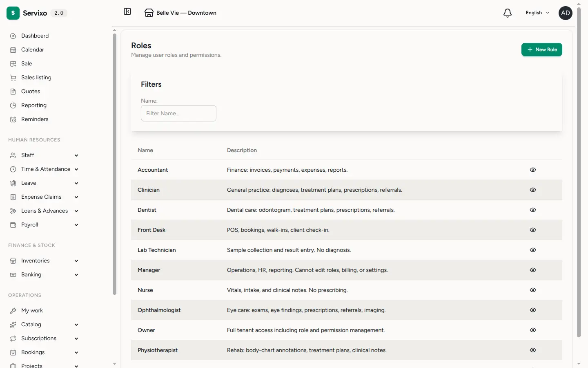Click the Bookings calendar icon

click(x=13, y=352)
